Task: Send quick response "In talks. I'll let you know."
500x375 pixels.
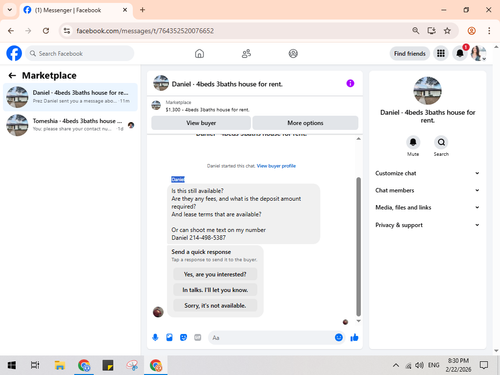Action: [215, 290]
